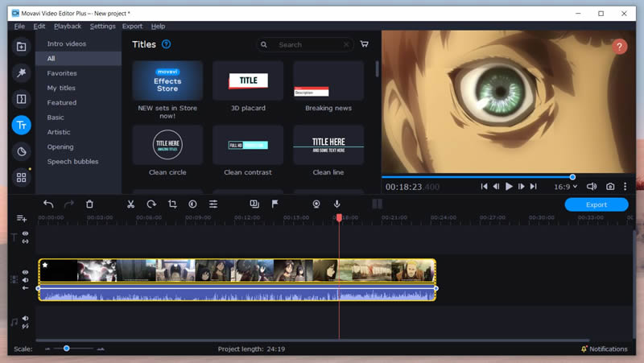The width and height of the screenshot is (644, 363).
Task: Select Favorites title category
Action: click(62, 73)
